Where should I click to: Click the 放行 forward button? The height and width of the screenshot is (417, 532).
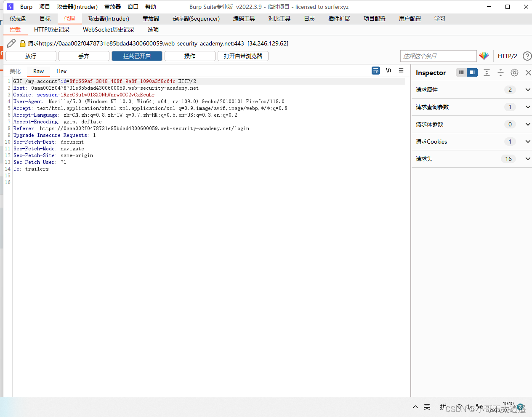31,56
